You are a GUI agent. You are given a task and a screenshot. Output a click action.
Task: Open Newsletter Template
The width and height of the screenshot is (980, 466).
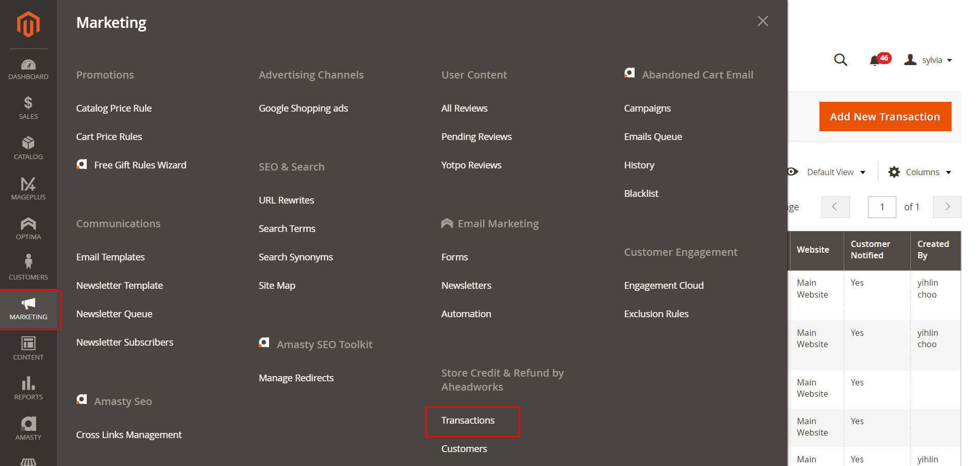click(x=120, y=286)
